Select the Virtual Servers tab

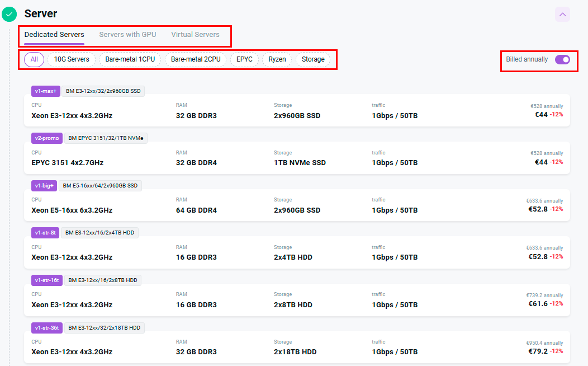(195, 35)
